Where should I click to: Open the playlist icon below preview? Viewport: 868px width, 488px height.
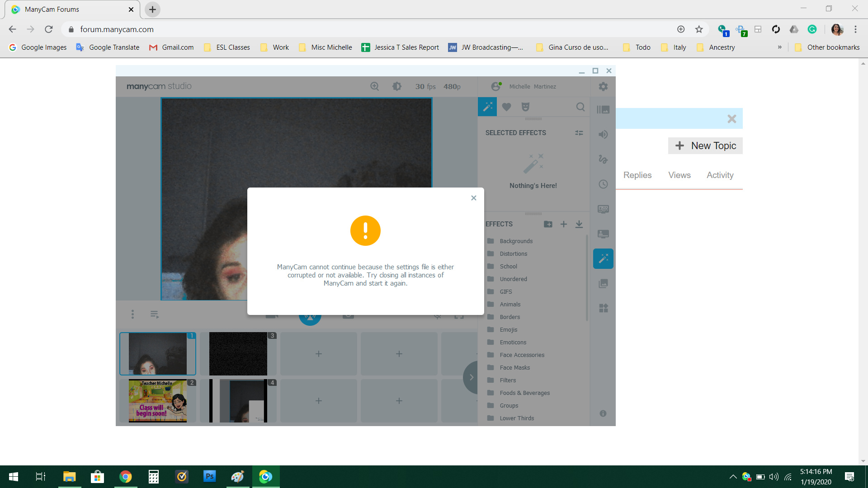(155, 314)
